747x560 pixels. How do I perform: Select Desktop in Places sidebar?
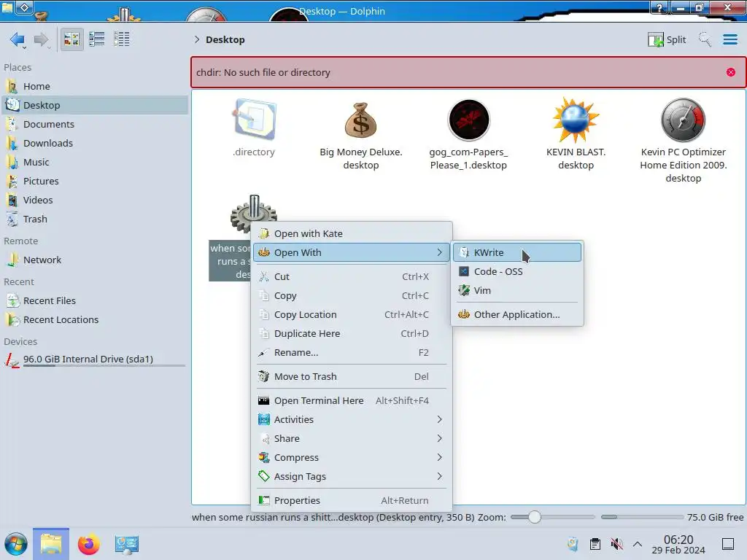click(96, 105)
